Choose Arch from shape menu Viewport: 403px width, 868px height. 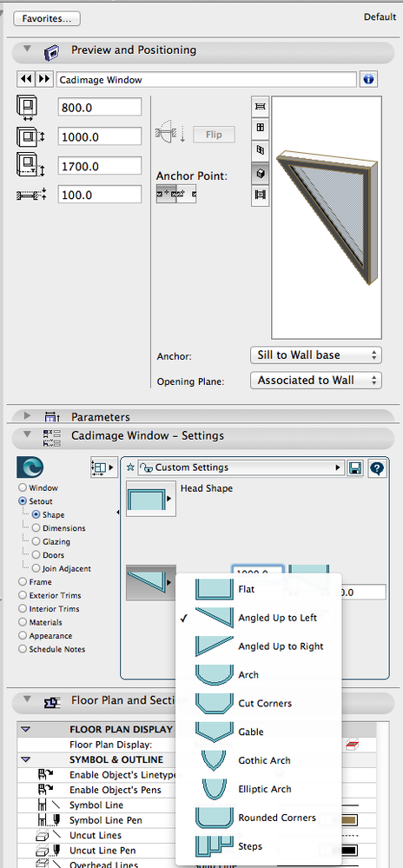click(x=259, y=675)
